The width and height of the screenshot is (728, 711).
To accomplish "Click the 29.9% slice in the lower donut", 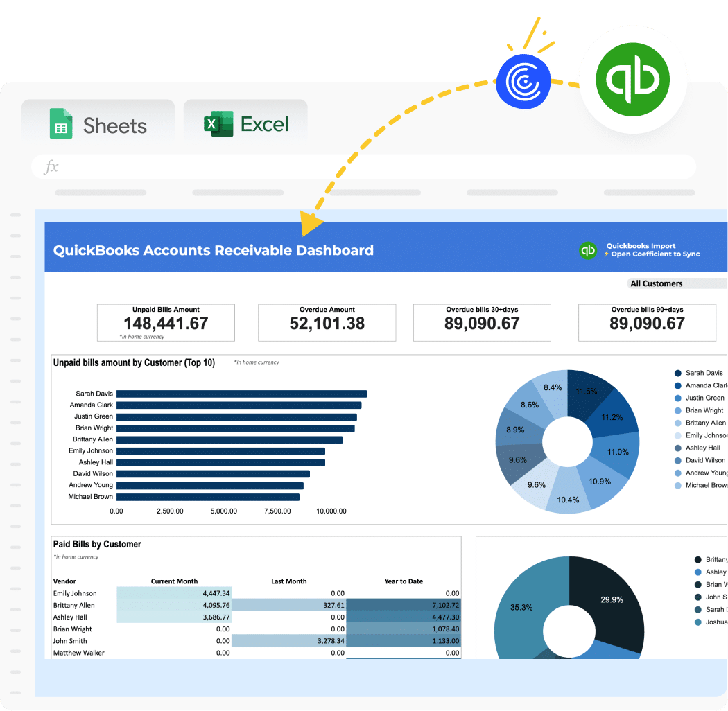I will click(x=612, y=601).
